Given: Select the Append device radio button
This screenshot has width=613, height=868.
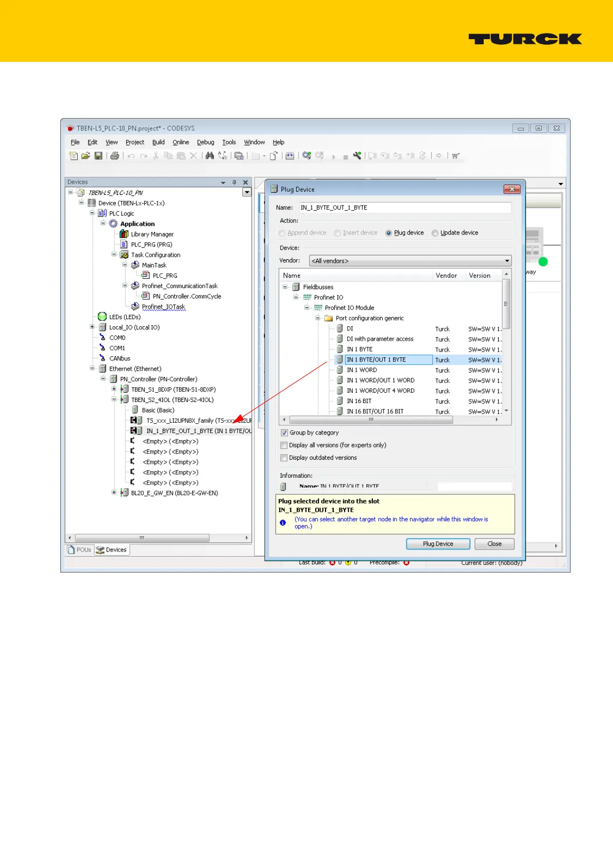Looking at the screenshot, I should click(x=282, y=233).
